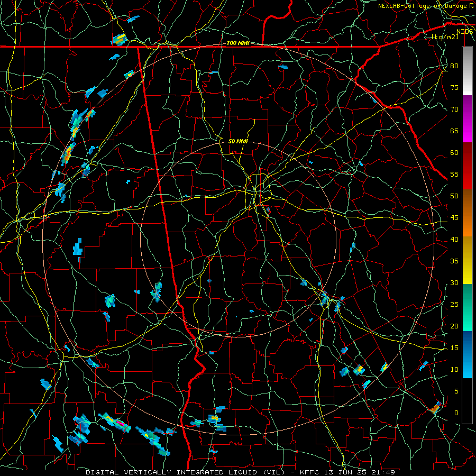This screenshot has height=476, width=476.
Task: Select the red segment of the color scale
Action: tap(467, 166)
